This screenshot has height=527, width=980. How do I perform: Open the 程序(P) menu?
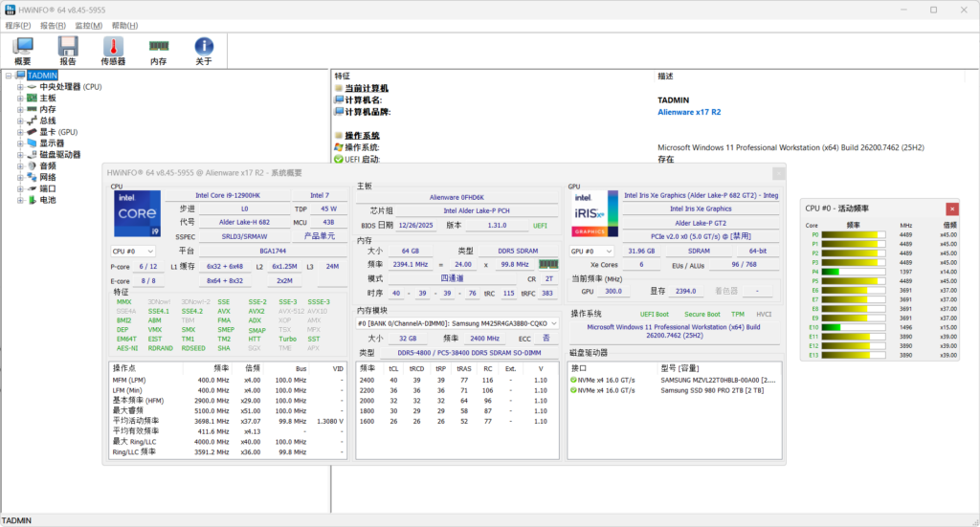click(x=17, y=26)
